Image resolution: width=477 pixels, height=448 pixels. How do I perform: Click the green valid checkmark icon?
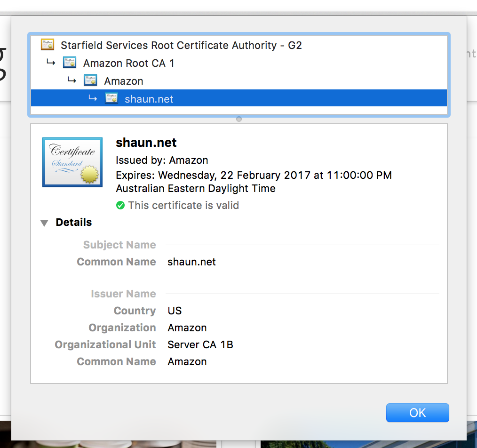(120, 205)
